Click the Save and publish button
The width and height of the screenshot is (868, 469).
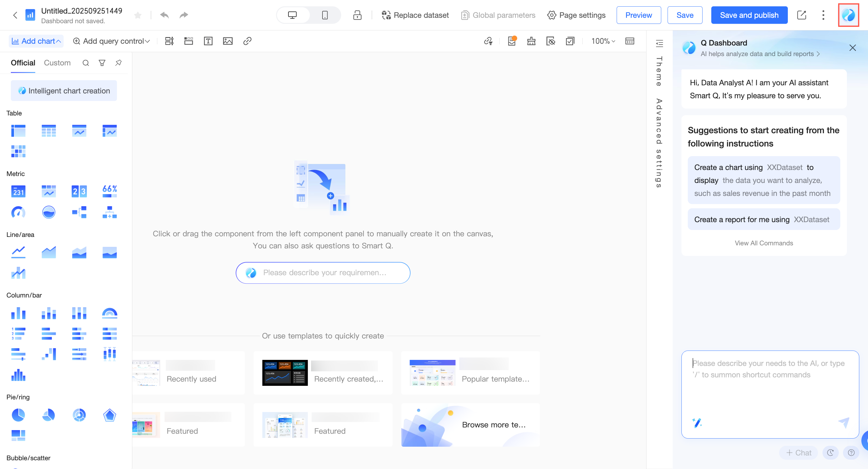point(749,15)
